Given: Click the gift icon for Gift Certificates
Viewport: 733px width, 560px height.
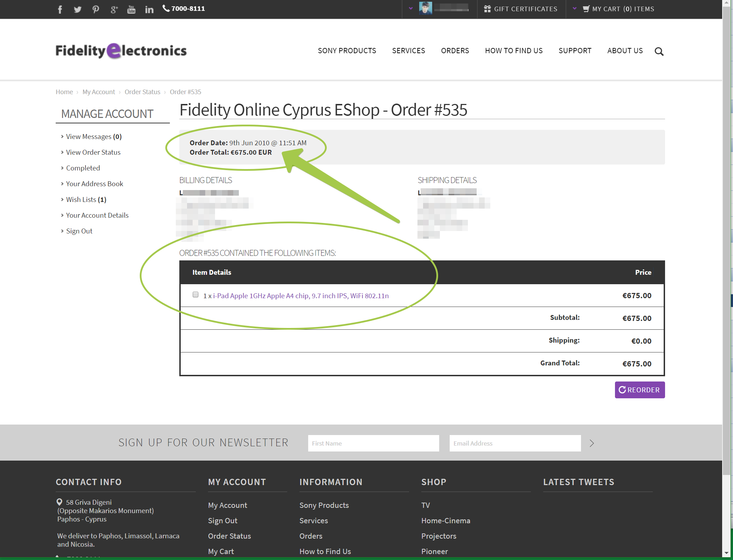Looking at the screenshot, I should [487, 9].
